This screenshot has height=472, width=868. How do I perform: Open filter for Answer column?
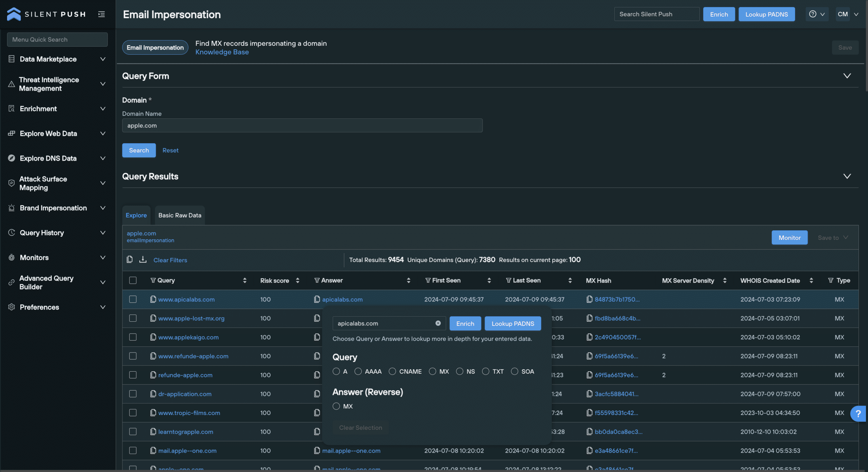coord(317,280)
